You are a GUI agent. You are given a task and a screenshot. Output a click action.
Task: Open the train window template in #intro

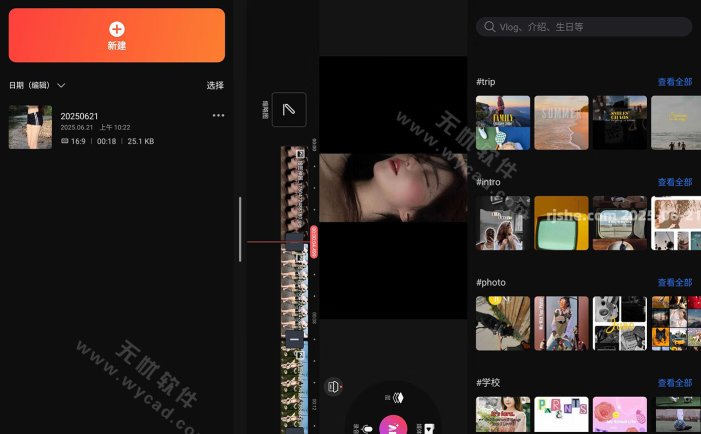(620, 223)
